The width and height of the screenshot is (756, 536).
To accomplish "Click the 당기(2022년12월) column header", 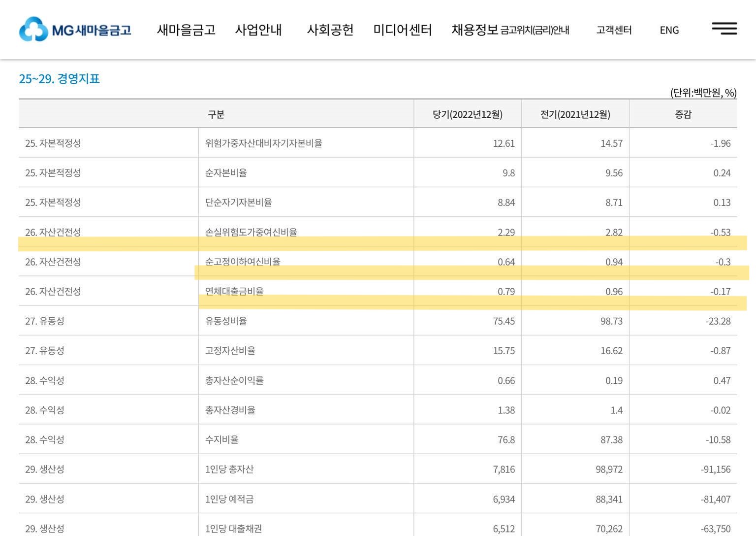I will tap(468, 114).
